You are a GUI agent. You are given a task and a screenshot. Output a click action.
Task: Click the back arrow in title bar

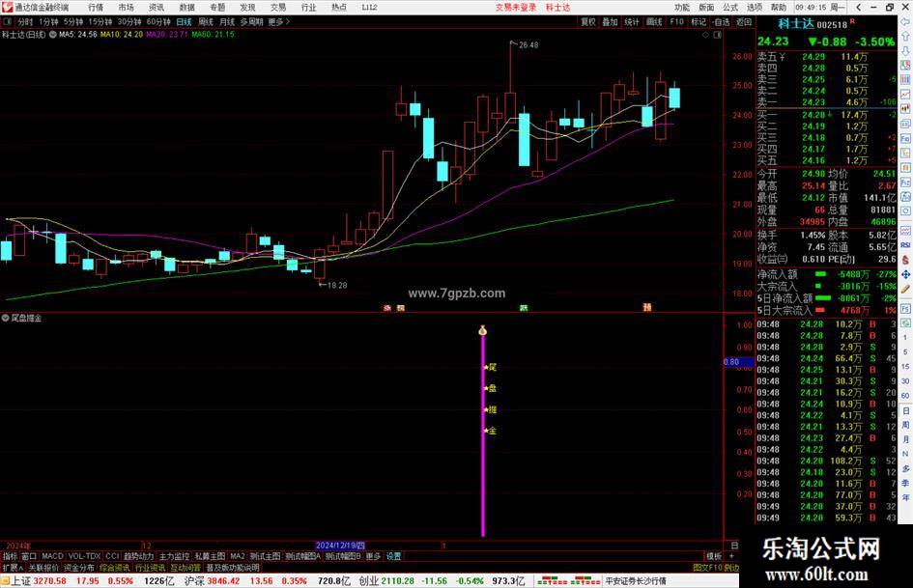point(858,7)
